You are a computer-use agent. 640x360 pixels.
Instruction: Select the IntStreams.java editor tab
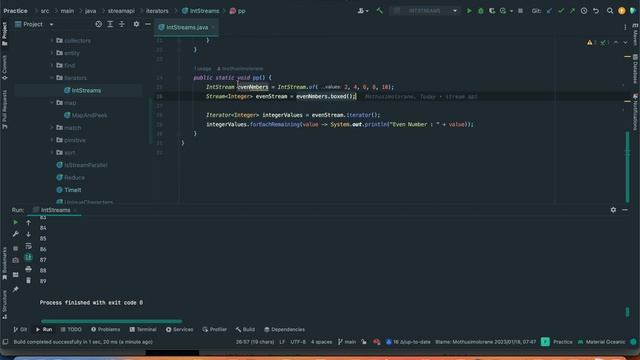[x=186, y=27]
